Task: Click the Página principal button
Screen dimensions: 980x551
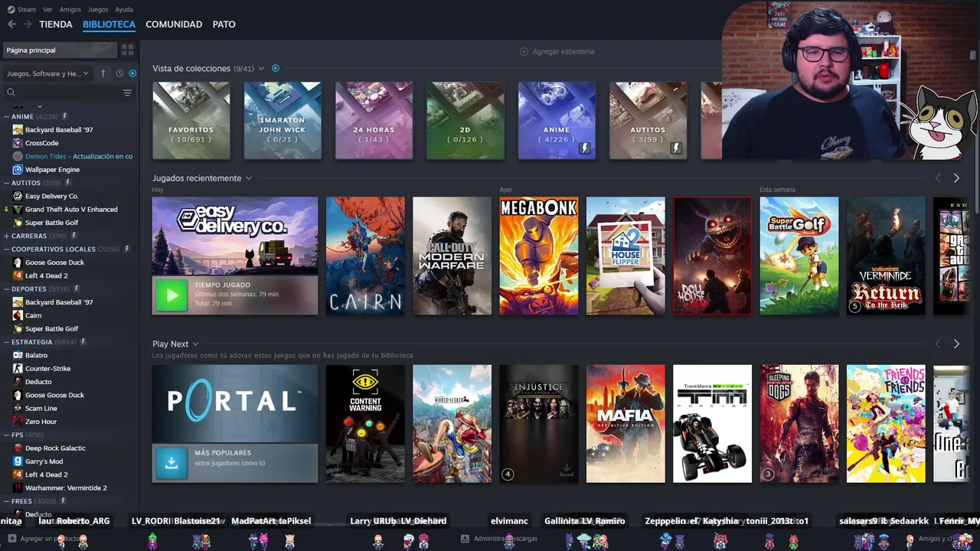Action: pyautogui.click(x=60, y=50)
